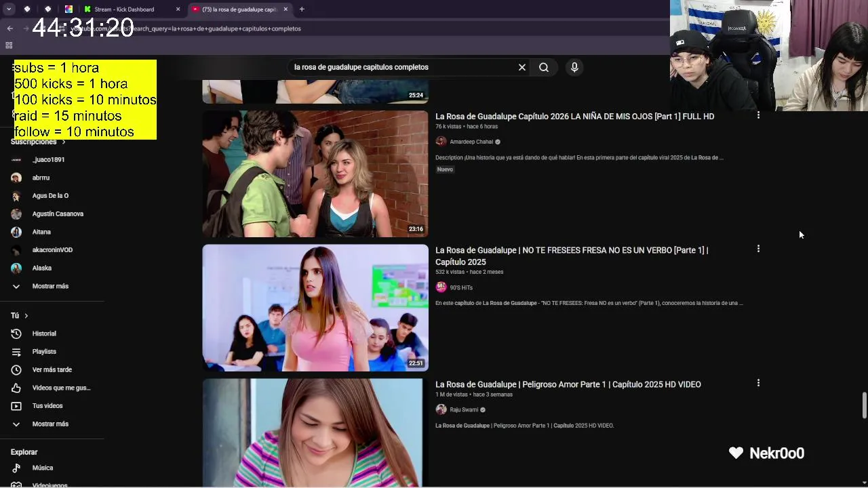868x488 pixels.
Task: Close the Stream - Kick Dashboard tab
Action: click(x=178, y=9)
